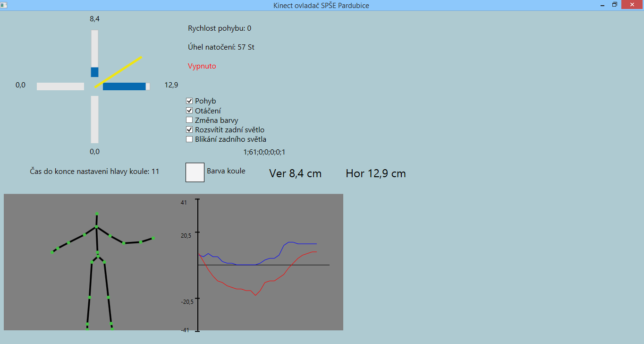644x344 pixels.
Task: Disable Rozsvítit zadní světlo checkbox
Action: 189,129
